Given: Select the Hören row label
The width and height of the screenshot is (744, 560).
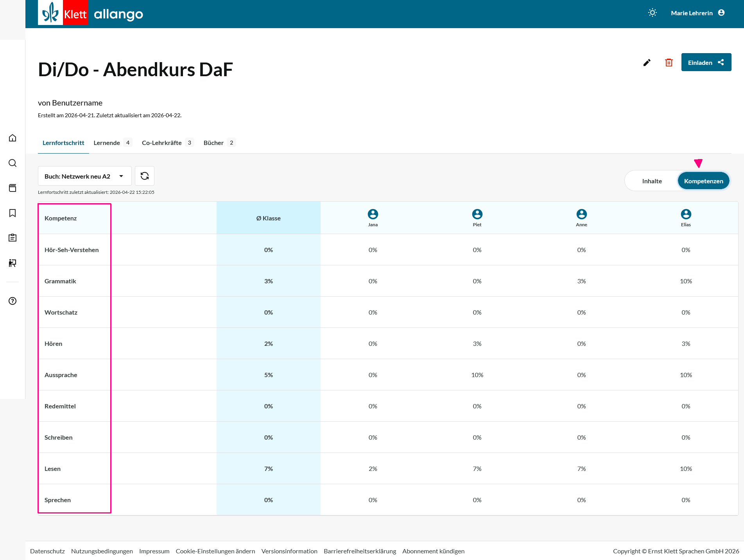Looking at the screenshot, I should 54,344.
